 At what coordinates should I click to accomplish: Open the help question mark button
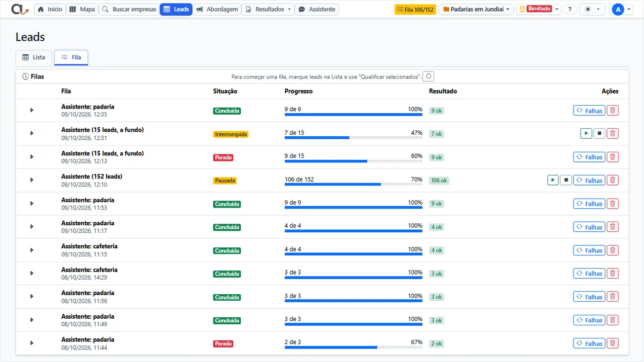570,10
